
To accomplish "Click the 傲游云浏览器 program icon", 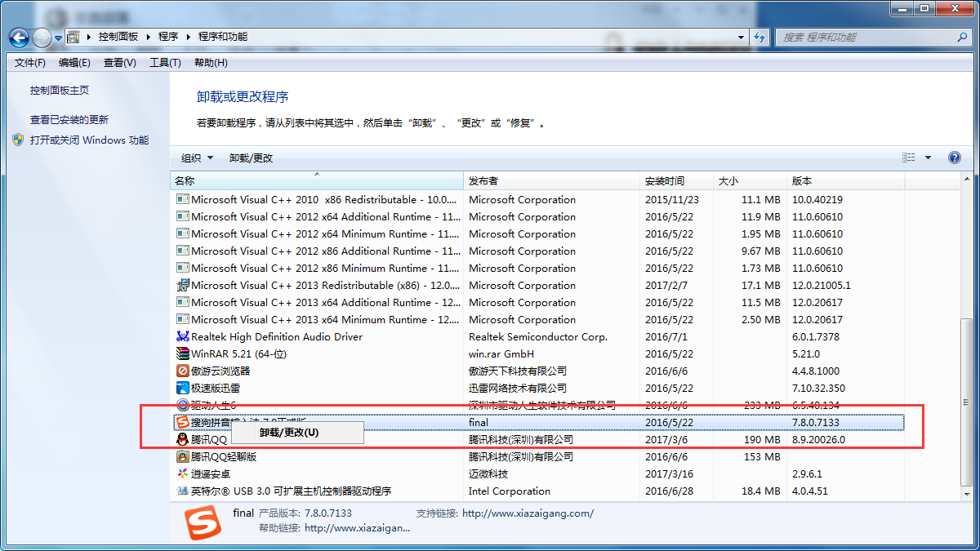I will 183,371.
